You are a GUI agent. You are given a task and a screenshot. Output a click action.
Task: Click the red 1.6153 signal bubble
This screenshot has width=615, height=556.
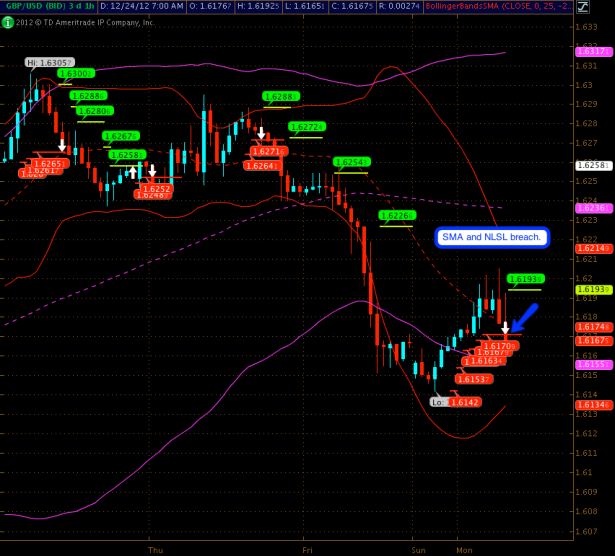click(475, 379)
